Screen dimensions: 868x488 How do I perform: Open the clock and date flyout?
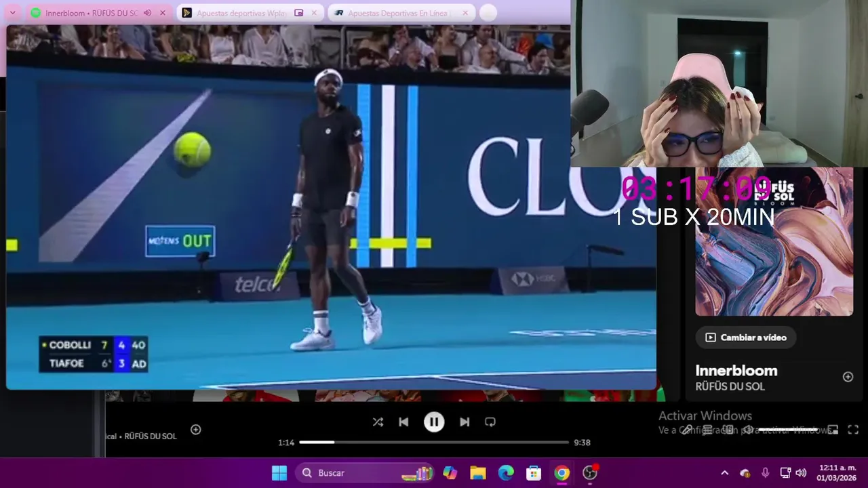tap(837, 473)
